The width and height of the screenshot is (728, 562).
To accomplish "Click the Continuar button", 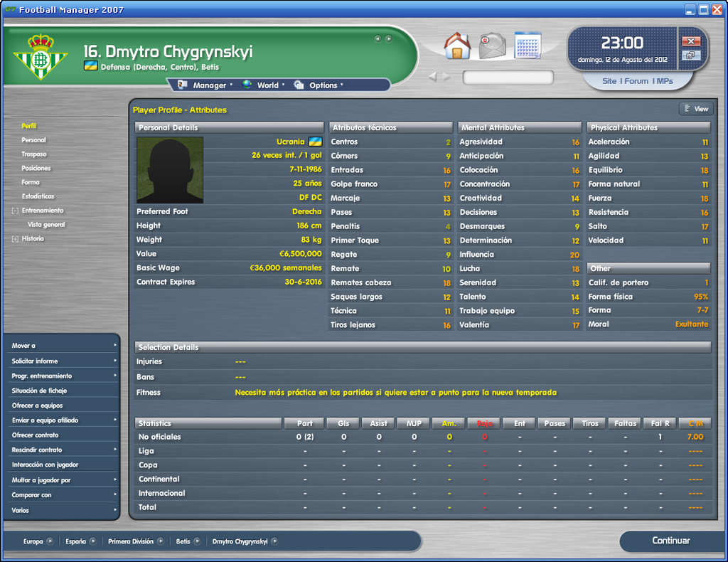I will coord(671,541).
